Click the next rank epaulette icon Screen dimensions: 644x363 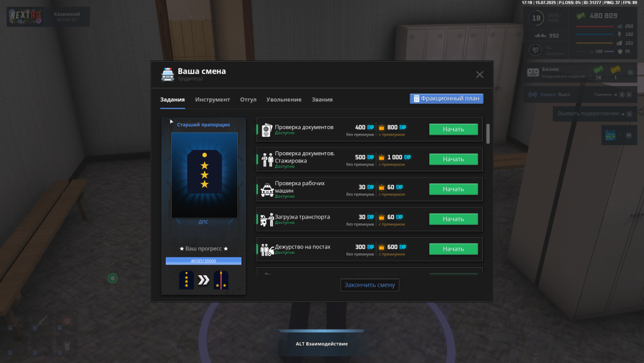coord(221,280)
